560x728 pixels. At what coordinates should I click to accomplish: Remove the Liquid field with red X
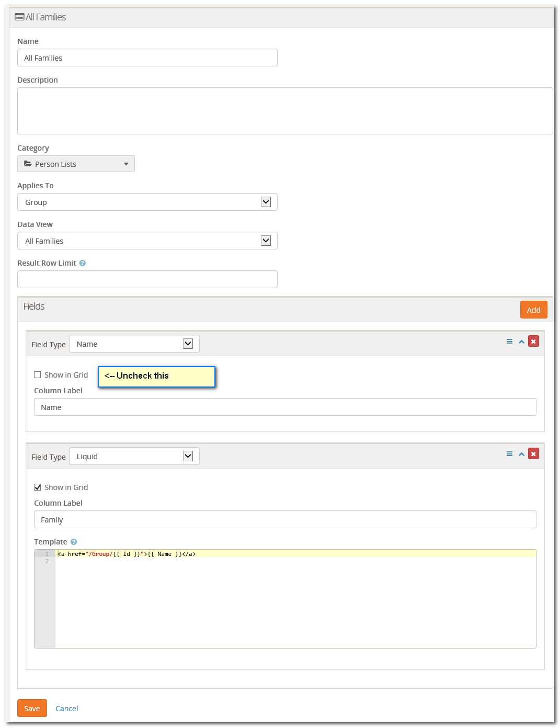[x=533, y=454]
